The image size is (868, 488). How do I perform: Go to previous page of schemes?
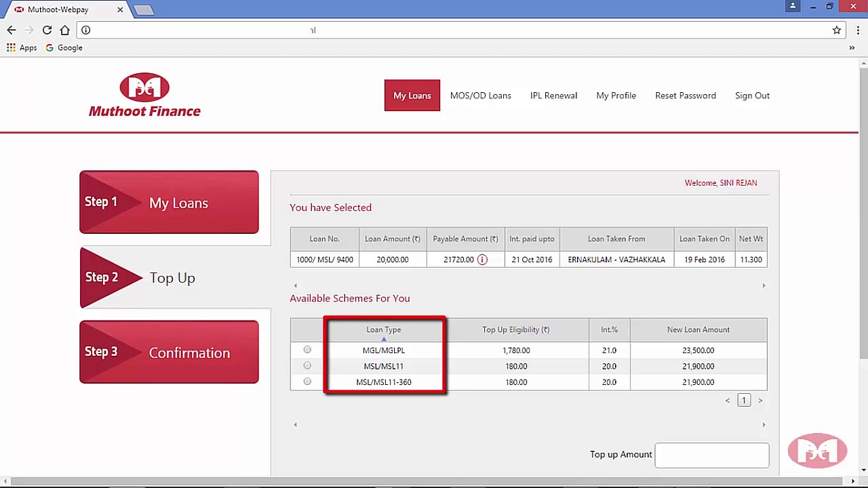728,401
